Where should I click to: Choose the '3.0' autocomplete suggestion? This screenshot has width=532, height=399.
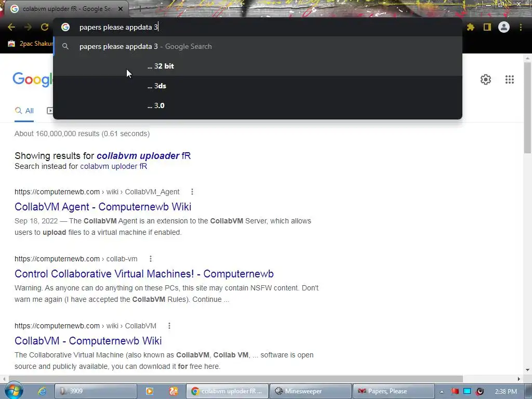click(x=258, y=105)
